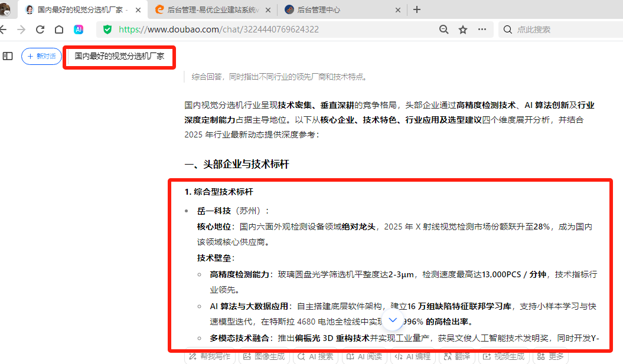Open the 更多 tools menu
623x364 pixels.
[551, 356]
